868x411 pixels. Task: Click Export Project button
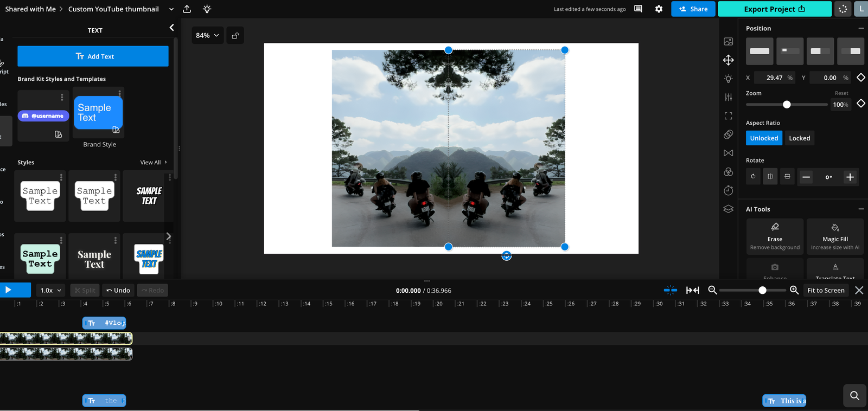click(x=774, y=9)
